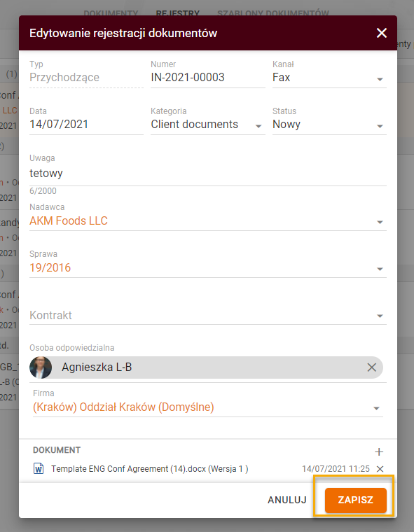Close the document registration editing dialog
Image resolution: width=414 pixels, height=532 pixels.
(x=381, y=33)
